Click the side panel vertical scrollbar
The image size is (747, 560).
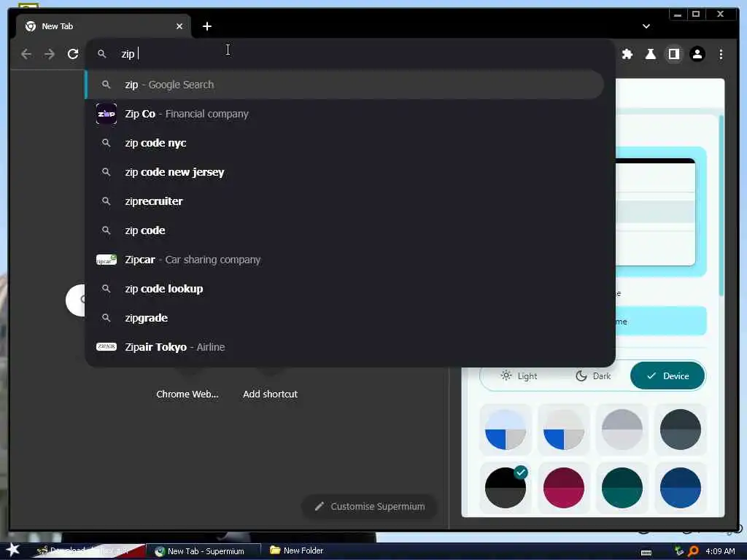point(721,205)
